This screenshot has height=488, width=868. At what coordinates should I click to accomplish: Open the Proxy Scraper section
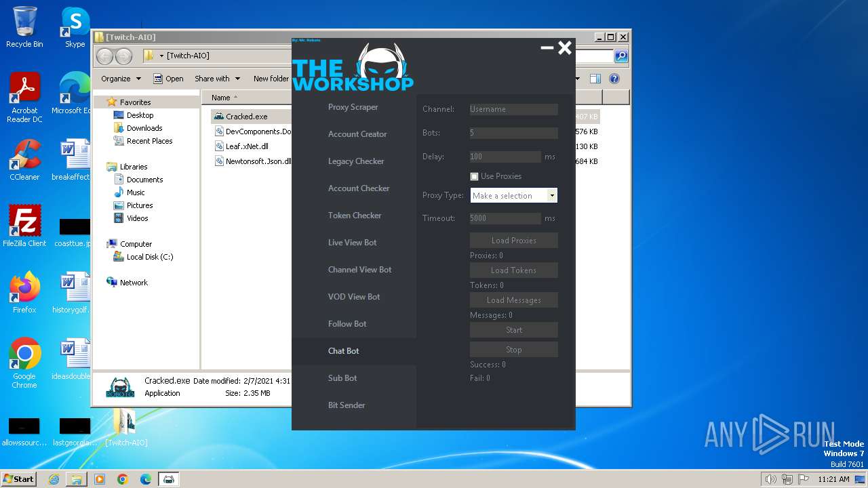(354, 107)
